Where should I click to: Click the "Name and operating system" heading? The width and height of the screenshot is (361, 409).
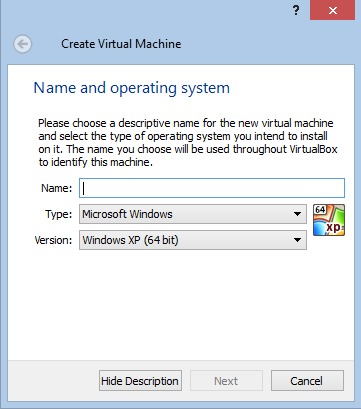tap(132, 88)
